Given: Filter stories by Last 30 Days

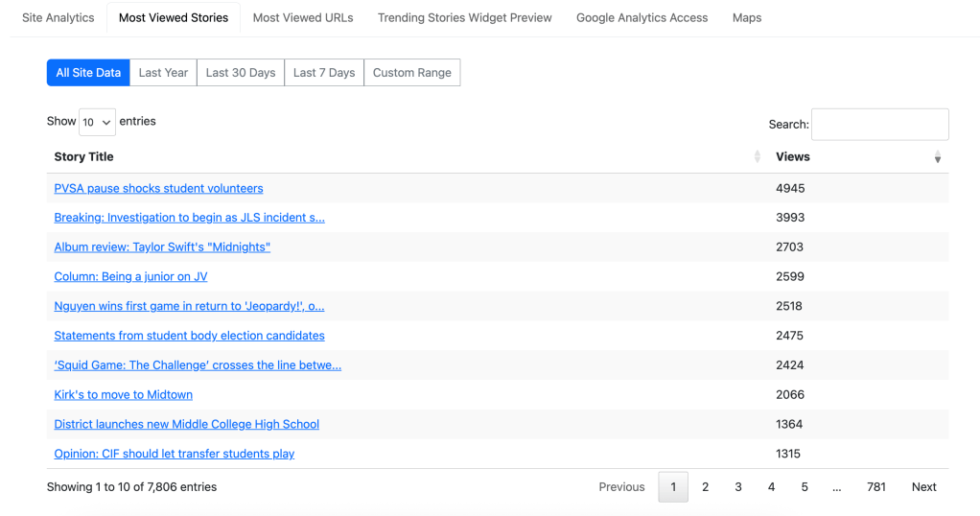Looking at the screenshot, I should tap(241, 73).
